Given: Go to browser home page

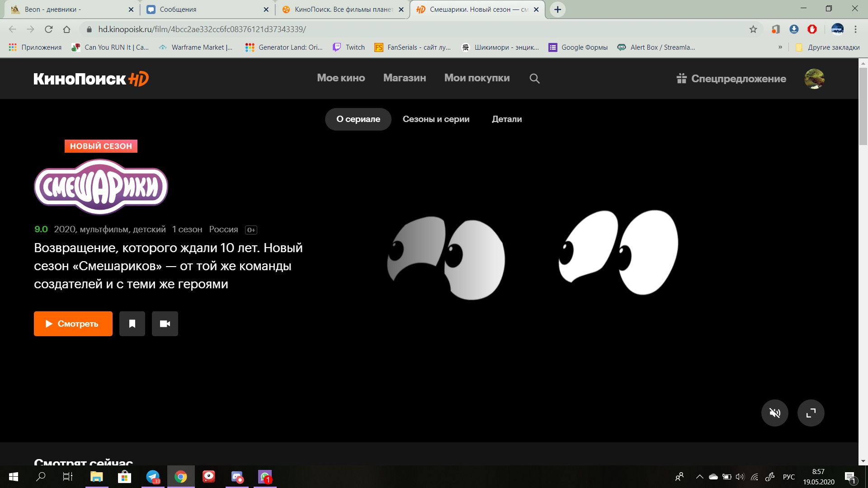Looking at the screenshot, I should click(66, 29).
